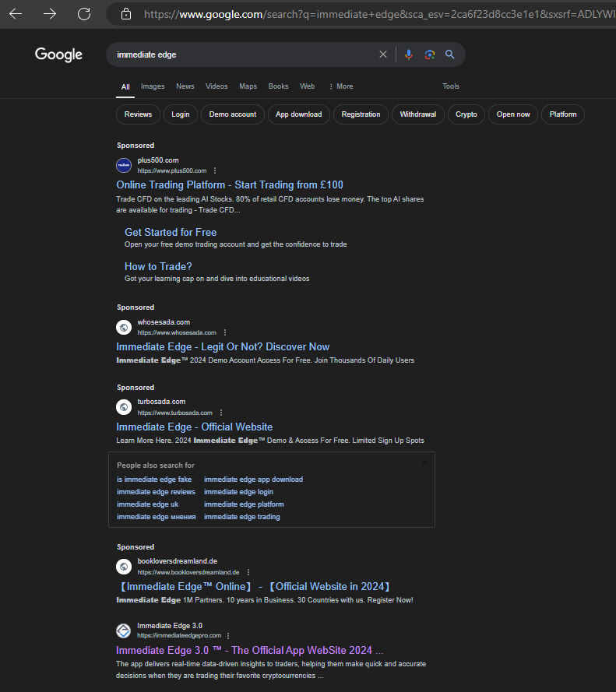This screenshot has width=616, height=692.
Task: Apply the Withdrawal filter chip
Action: [x=417, y=114]
